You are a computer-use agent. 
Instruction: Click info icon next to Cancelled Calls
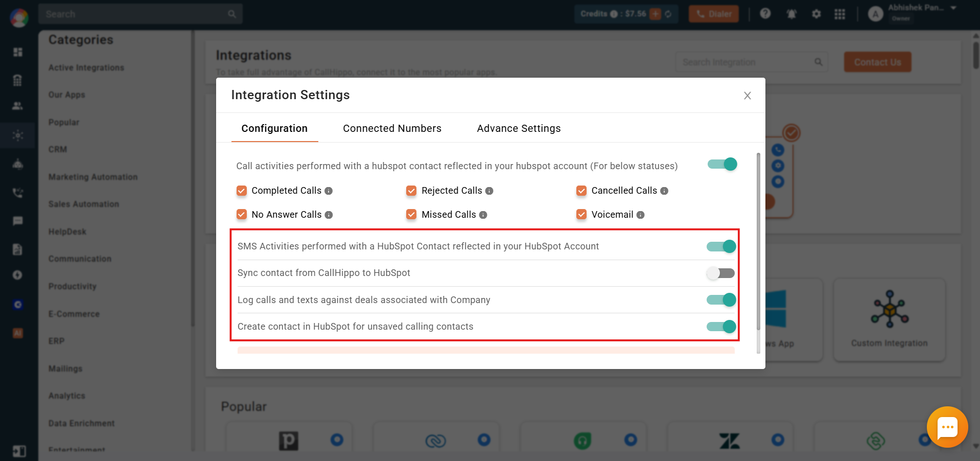[664, 191]
